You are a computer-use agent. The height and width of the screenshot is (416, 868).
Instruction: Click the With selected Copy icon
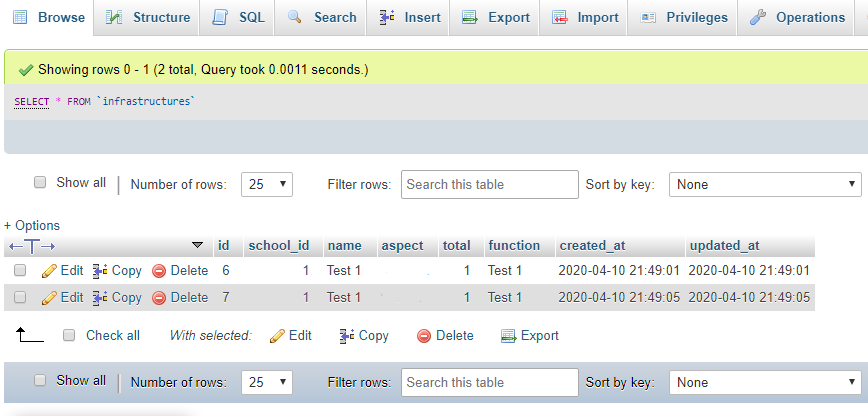click(x=347, y=336)
